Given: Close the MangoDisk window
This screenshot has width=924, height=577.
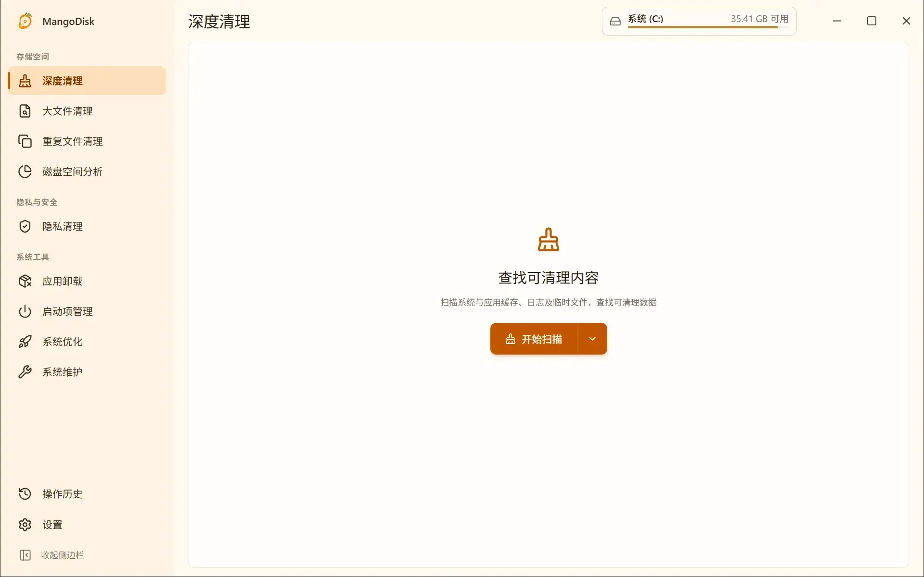Looking at the screenshot, I should (x=906, y=21).
